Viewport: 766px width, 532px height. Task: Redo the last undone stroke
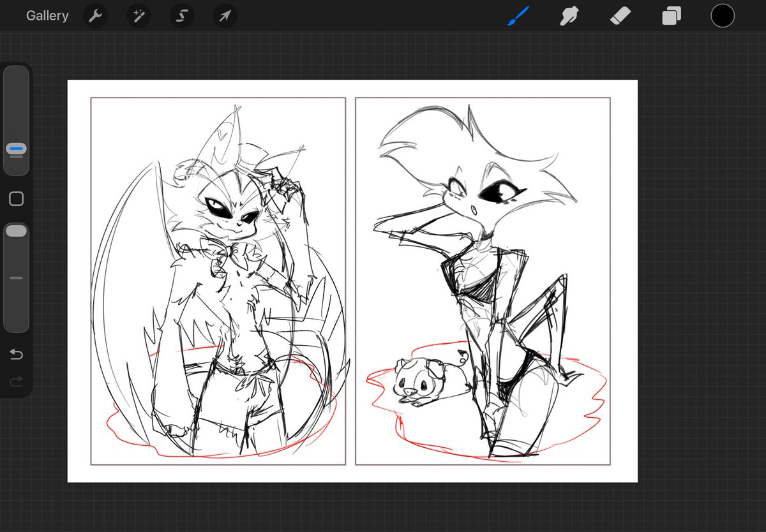tap(17, 381)
